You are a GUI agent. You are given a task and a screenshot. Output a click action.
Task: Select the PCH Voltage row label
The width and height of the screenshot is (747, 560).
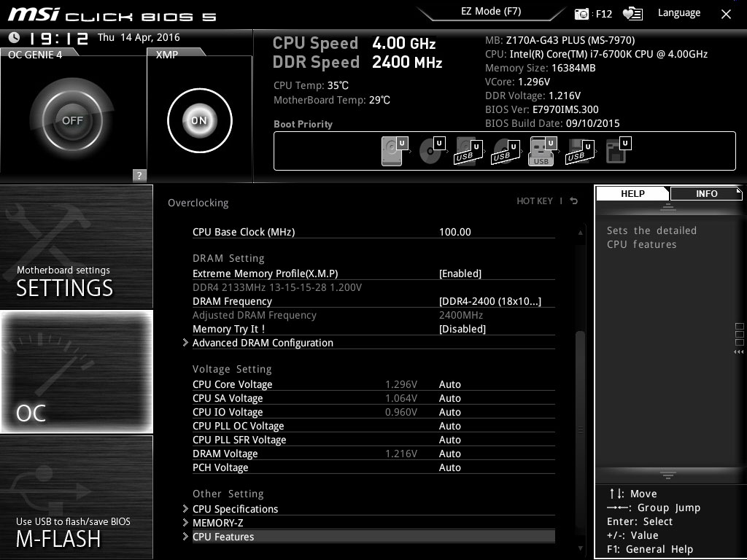coord(220,467)
